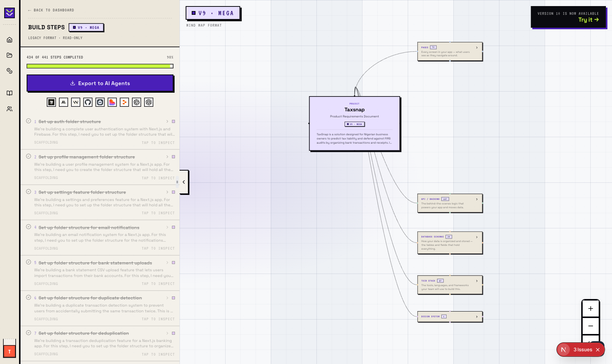Screen dimensions: 612x364
Task: Select the robot-face agent icon
Action: tap(100, 102)
